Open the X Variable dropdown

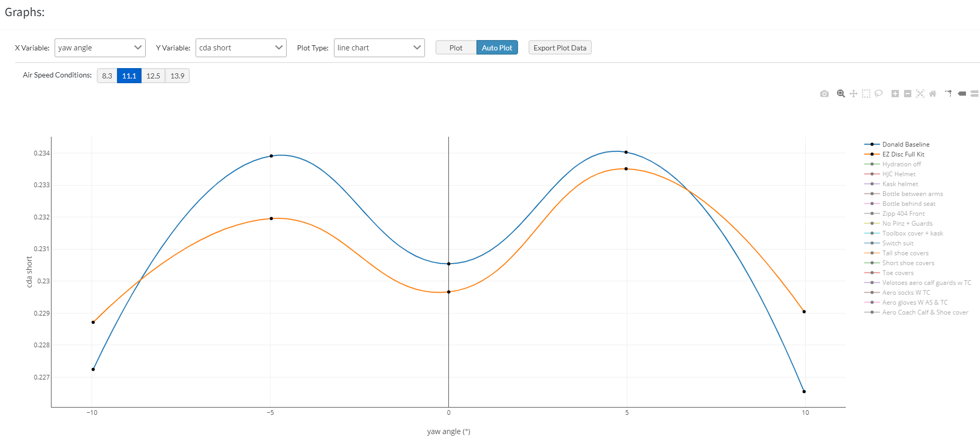click(x=100, y=48)
